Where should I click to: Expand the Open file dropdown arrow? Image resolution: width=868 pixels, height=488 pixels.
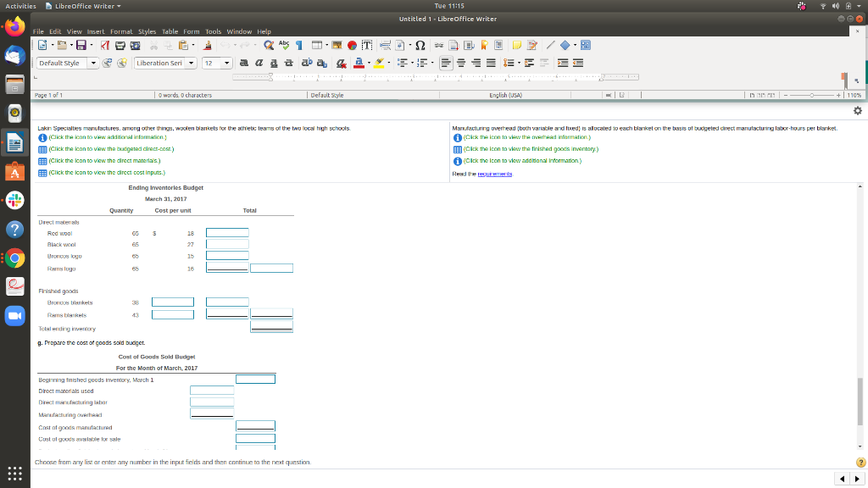pyautogui.click(x=71, y=46)
